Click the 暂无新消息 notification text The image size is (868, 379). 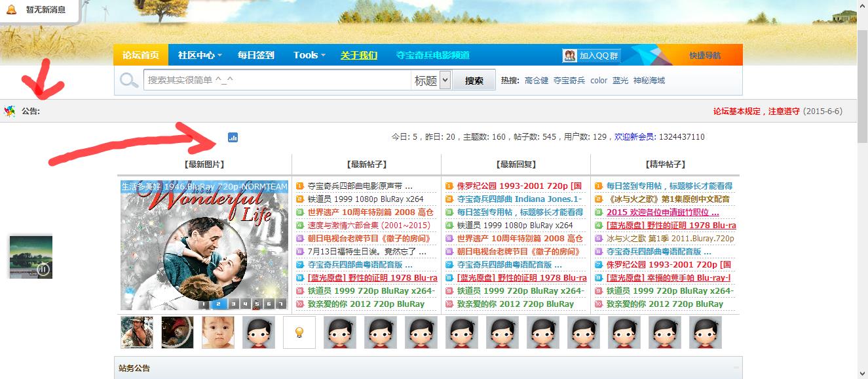coord(45,9)
